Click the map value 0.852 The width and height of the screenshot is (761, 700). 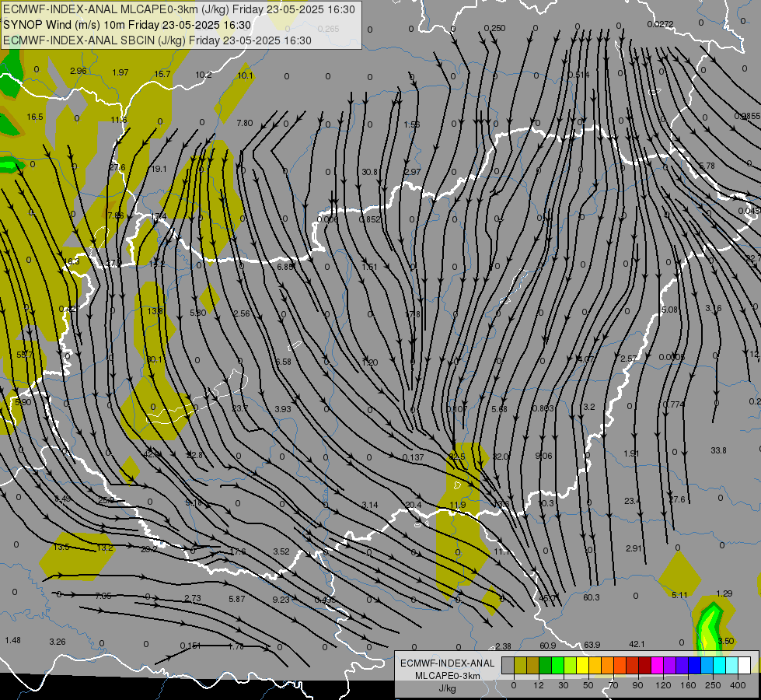[x=370, y=219]
